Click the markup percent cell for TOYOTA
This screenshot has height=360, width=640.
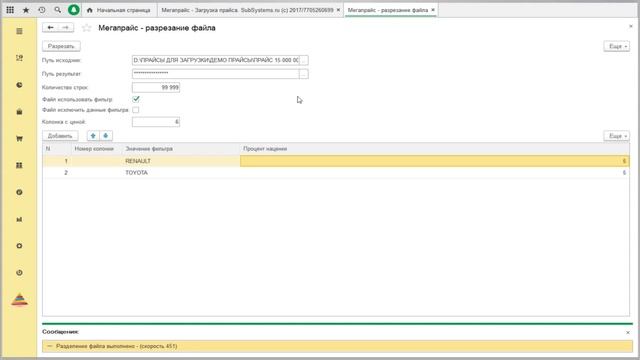tap(435, 173)
